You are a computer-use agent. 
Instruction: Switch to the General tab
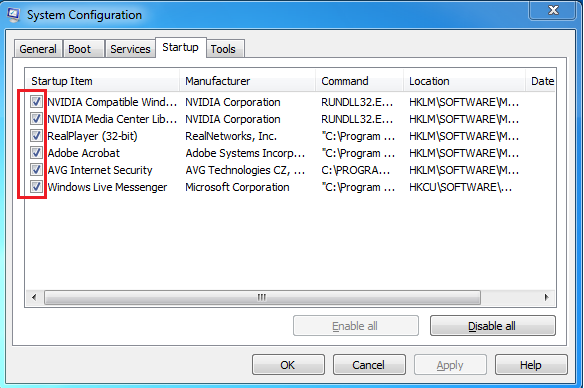pyautogui.click(x=38, y=49)
